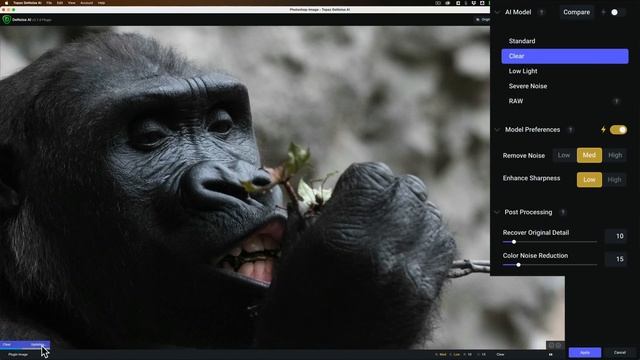Collapse the Model Preferences section
The height and width of the screenshot is (360, 640).
point(497,130)
